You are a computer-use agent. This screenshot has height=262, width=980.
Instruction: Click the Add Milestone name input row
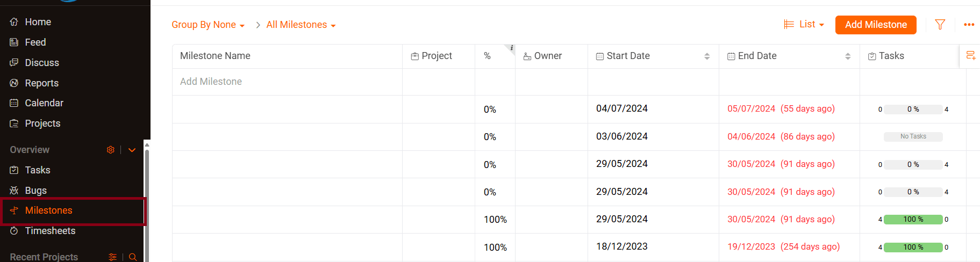coord(287,82)
